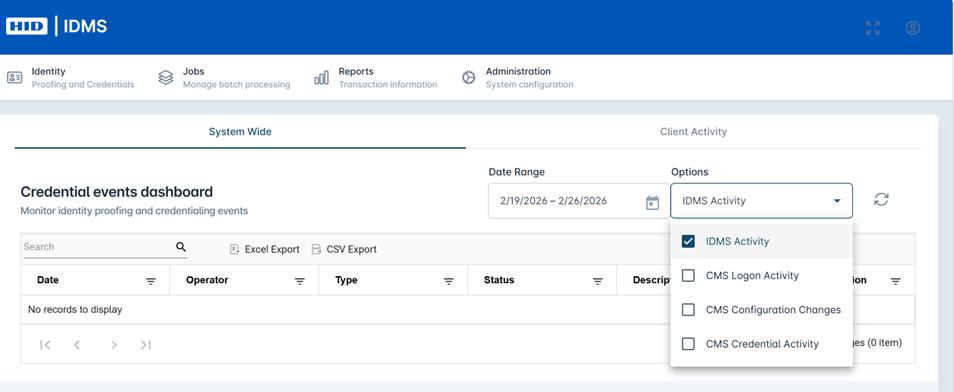Open the Date column filter icon
The width and height of the screenshot is (954, 392).
click(151, 281)
